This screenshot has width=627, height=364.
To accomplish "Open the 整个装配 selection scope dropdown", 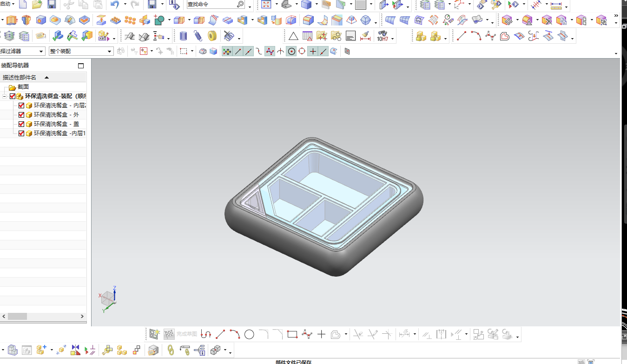I will tap(80, 51).
